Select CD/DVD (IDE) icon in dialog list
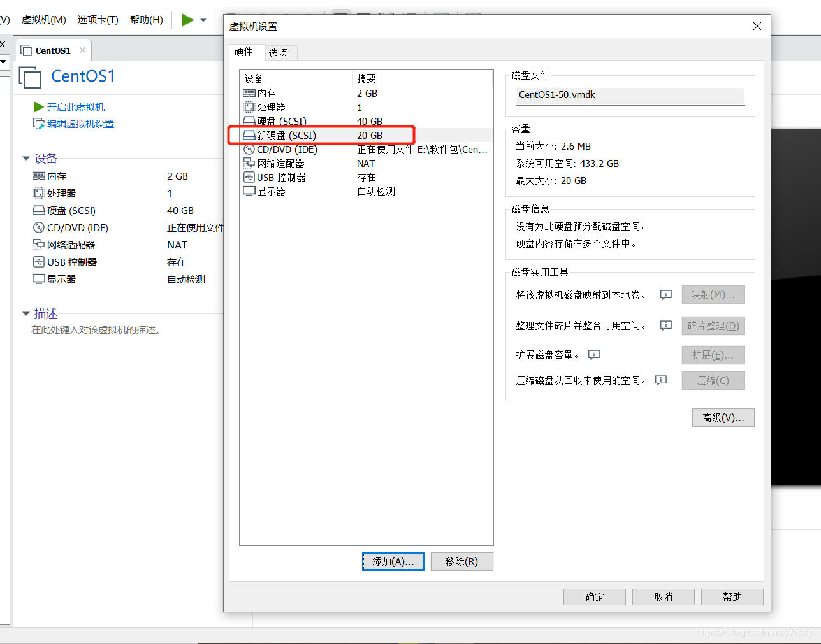 pos(249,149)
